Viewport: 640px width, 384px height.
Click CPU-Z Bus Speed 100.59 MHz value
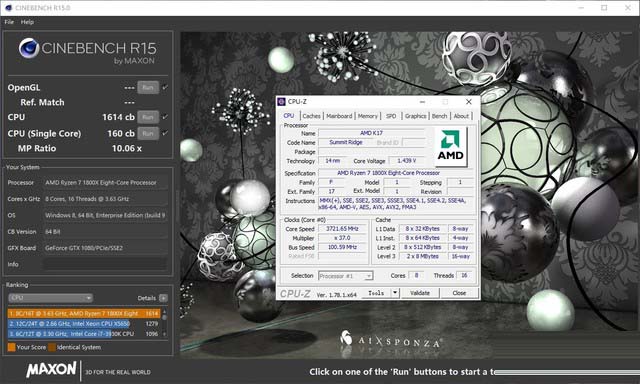click(342, 247)
